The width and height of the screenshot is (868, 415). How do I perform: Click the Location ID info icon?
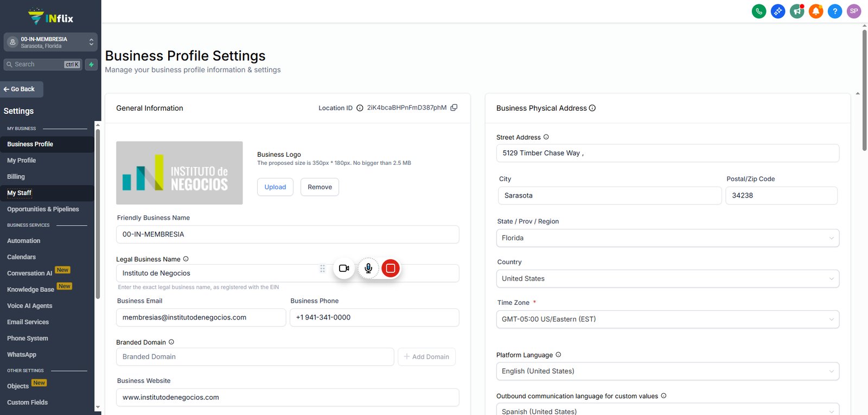click(360, 108)
